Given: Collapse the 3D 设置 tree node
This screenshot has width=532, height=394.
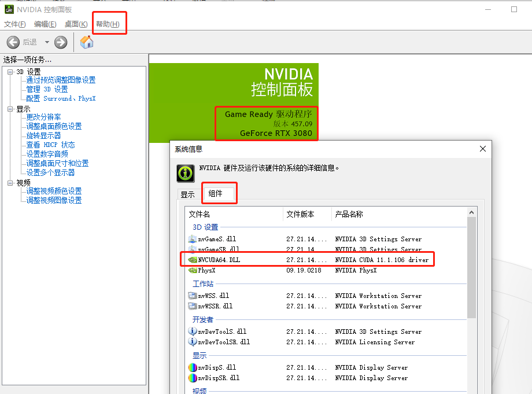Looking at the screenshot, I should [10, 72].
